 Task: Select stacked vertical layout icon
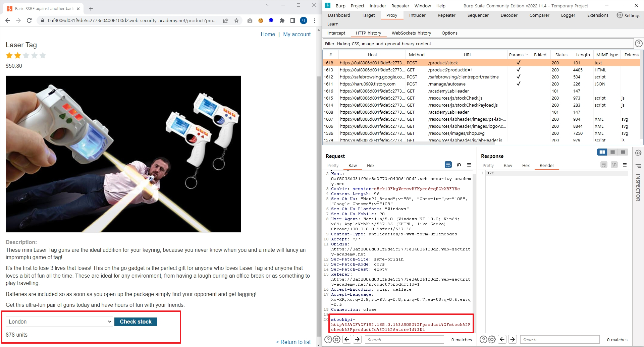tap(612, 152)
